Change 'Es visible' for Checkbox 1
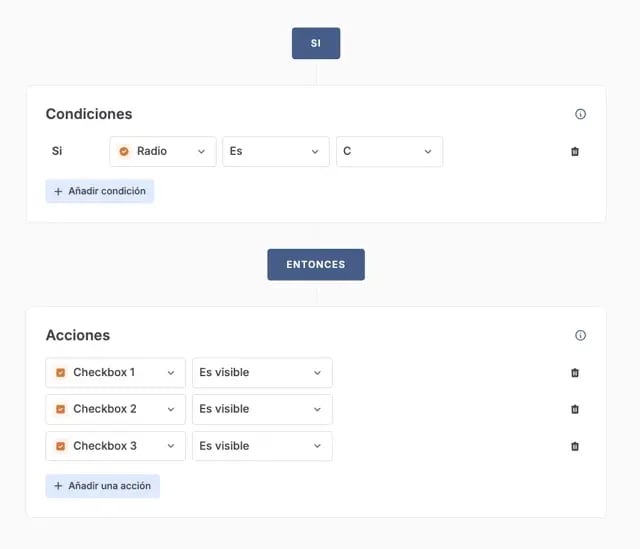The height and width of the screenshot is (549, 640). click(x=262, y=373)
